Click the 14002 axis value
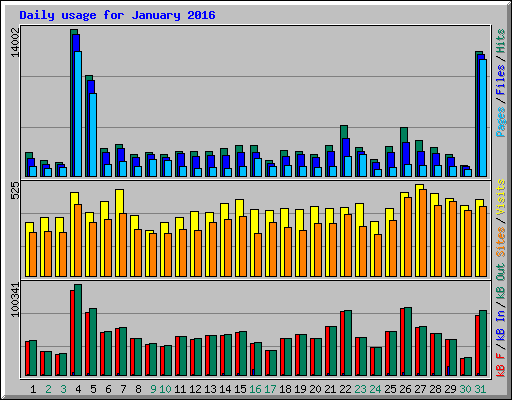This screenshot has width=512, height=400. click(x=16, y=42)
